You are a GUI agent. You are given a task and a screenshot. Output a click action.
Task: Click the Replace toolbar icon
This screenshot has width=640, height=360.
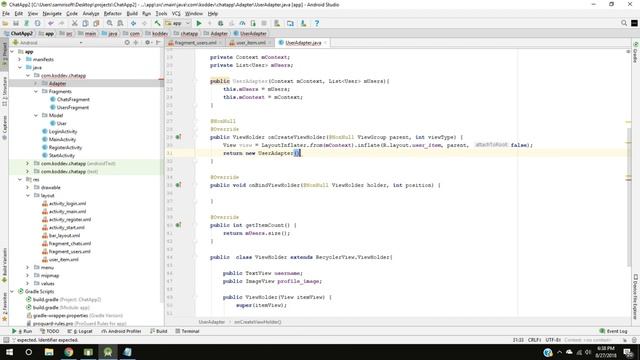120,23
